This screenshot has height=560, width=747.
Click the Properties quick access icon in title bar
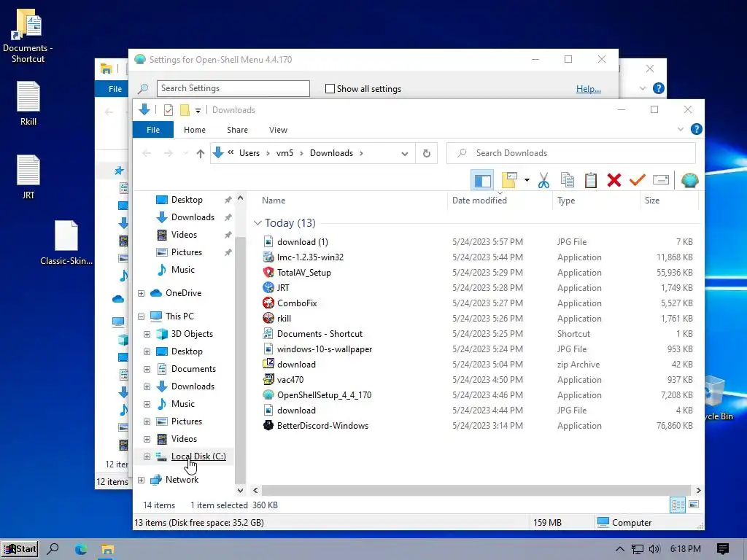(169, 110)
